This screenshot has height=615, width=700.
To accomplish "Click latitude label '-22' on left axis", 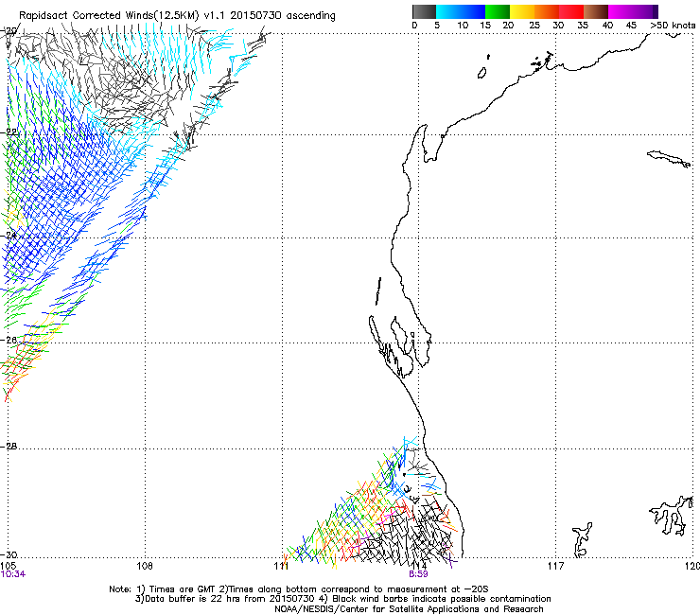I will [9, 132].
